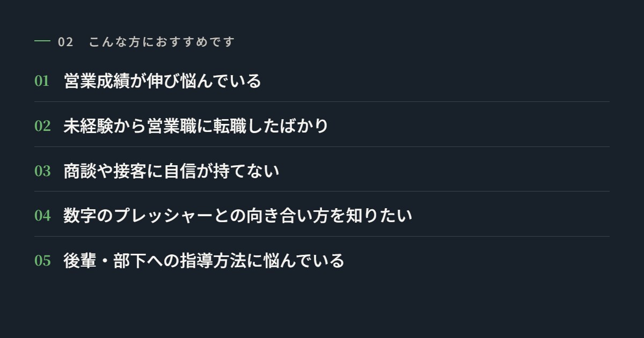
Task: Click the gray section number 02 in heading
Action: point(65,42)
